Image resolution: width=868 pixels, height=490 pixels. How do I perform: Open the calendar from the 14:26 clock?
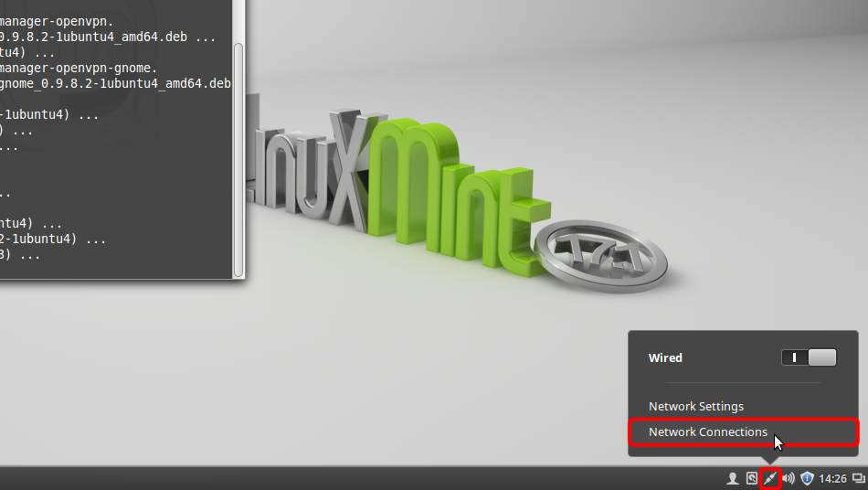coord(832,478)
